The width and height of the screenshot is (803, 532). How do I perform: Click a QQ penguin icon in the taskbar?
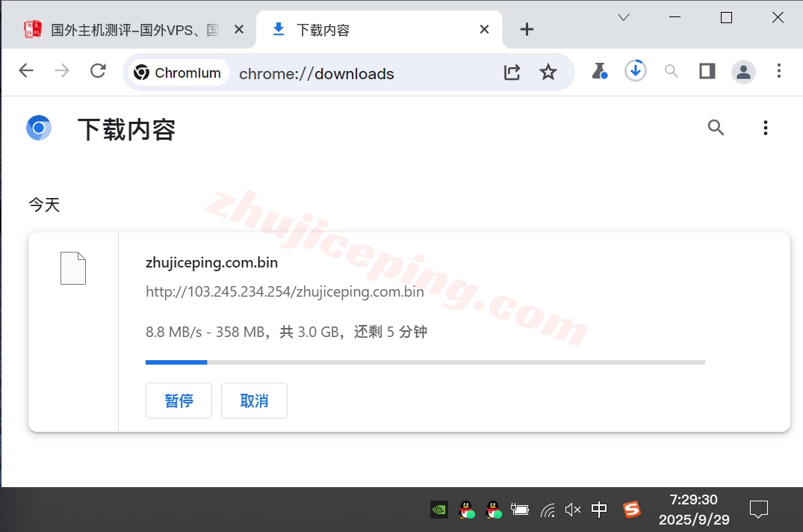tap(466, 510)
